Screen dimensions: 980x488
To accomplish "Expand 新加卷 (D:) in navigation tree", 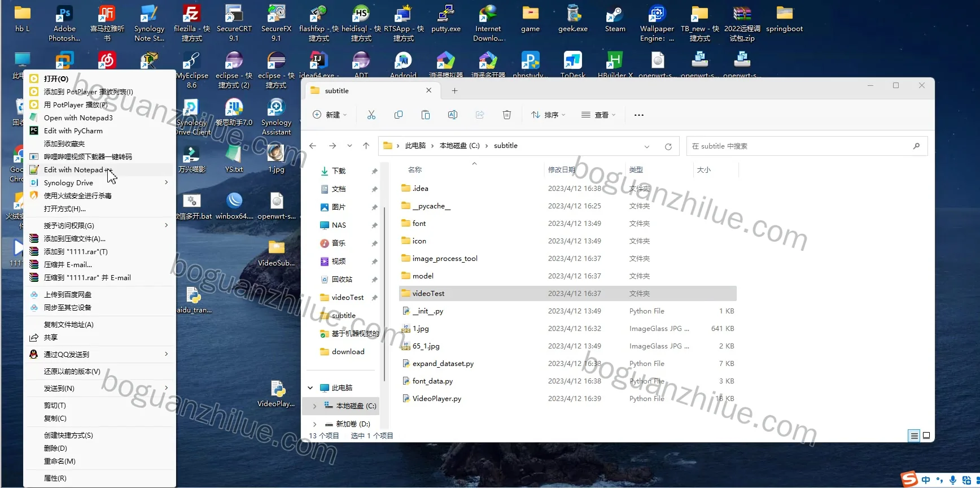I will pyautogui.click(x=314, y=424).
